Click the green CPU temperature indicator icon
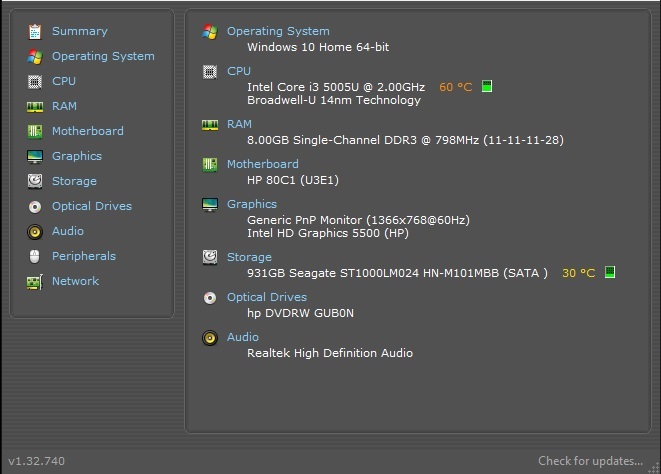This screenshot has height=474, width=661. (x=487, y=86)
